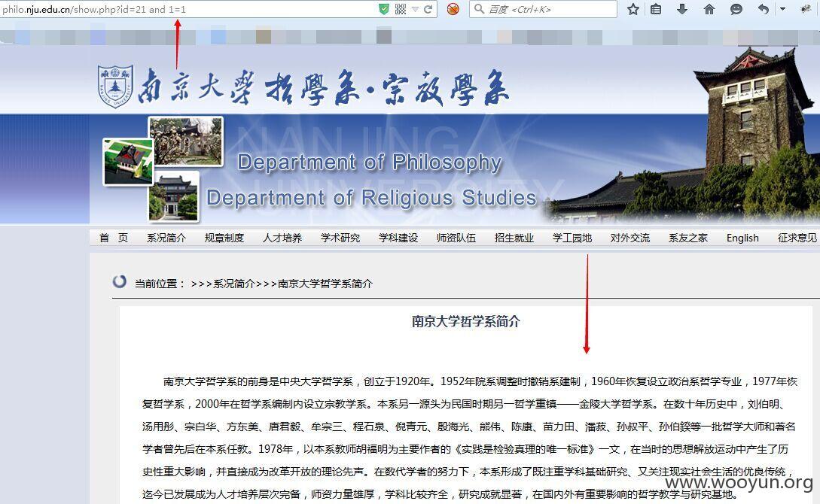
Task: Expand the URL history dropdown arrow
Action: [415, 9]
